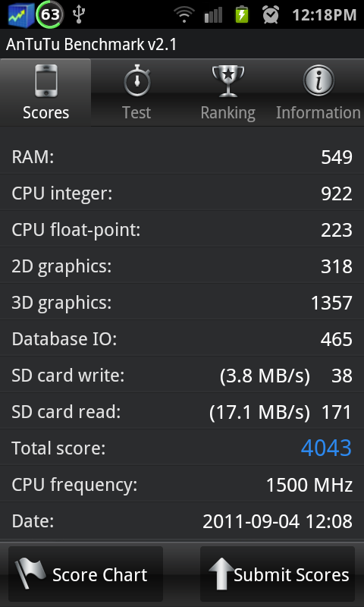Image resolution: width=364 pixels, height=607 pixels.
Task: Tap the stopwatch Test icon
Action: tap(137, 81)
